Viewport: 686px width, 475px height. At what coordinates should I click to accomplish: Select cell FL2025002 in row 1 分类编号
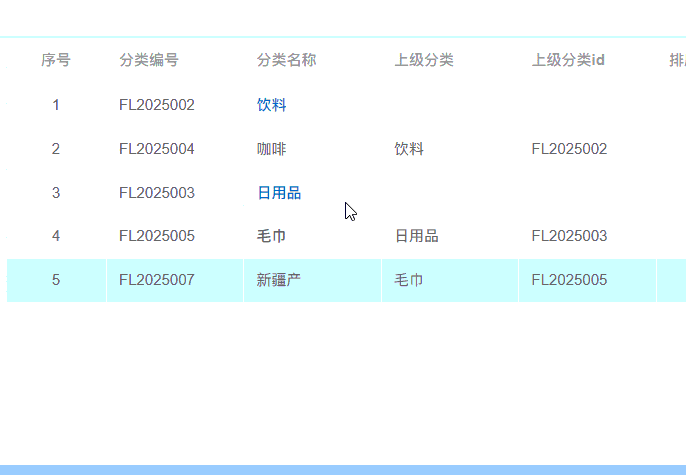[157, 105]
